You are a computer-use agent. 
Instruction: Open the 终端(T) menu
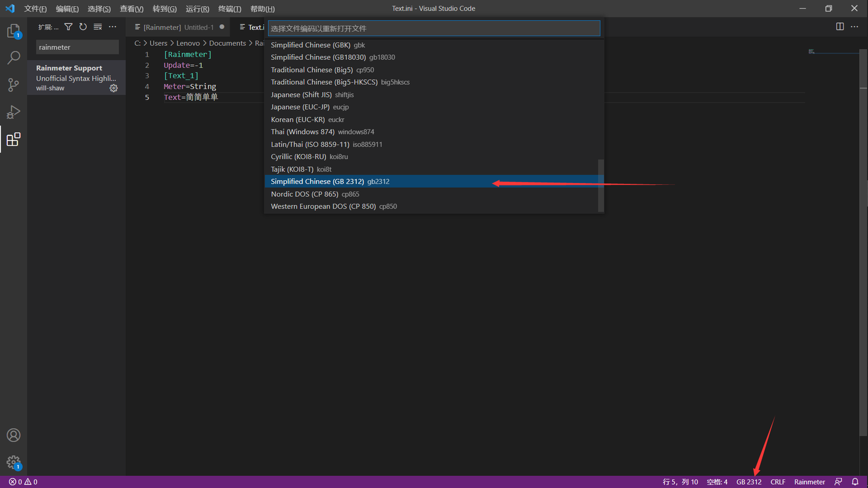click(x=230, y=9)
